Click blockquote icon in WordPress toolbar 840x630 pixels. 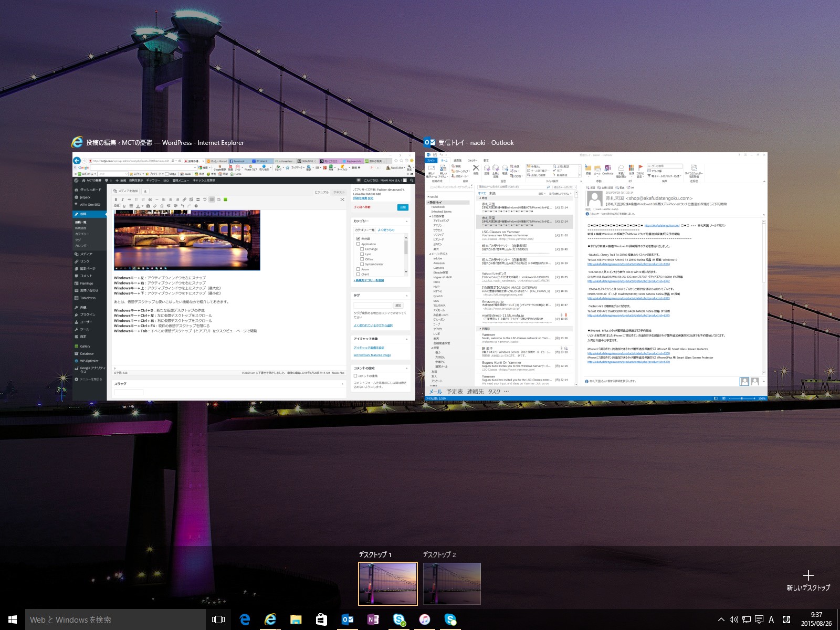[150, 199]
